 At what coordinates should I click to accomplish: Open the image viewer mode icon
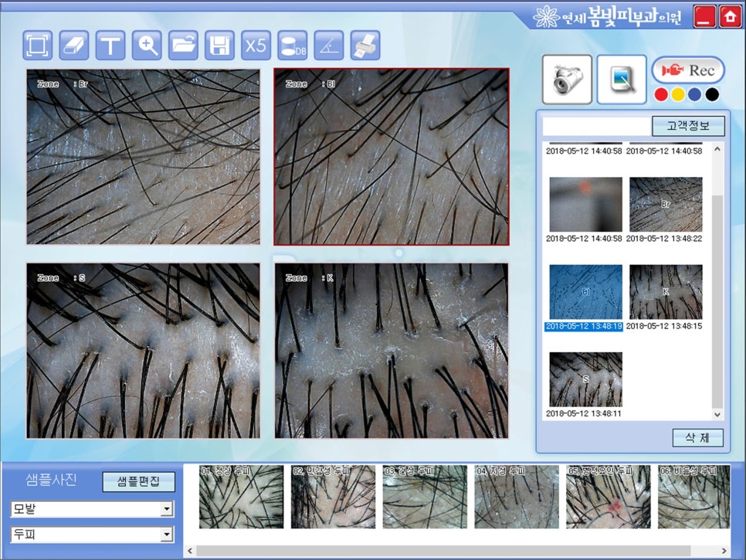tap(621, 80)
